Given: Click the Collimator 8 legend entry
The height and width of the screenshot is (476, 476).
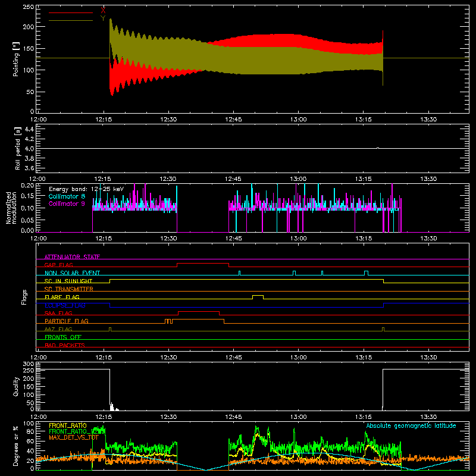Looking at the screenshot, I should tap(67, 196).
